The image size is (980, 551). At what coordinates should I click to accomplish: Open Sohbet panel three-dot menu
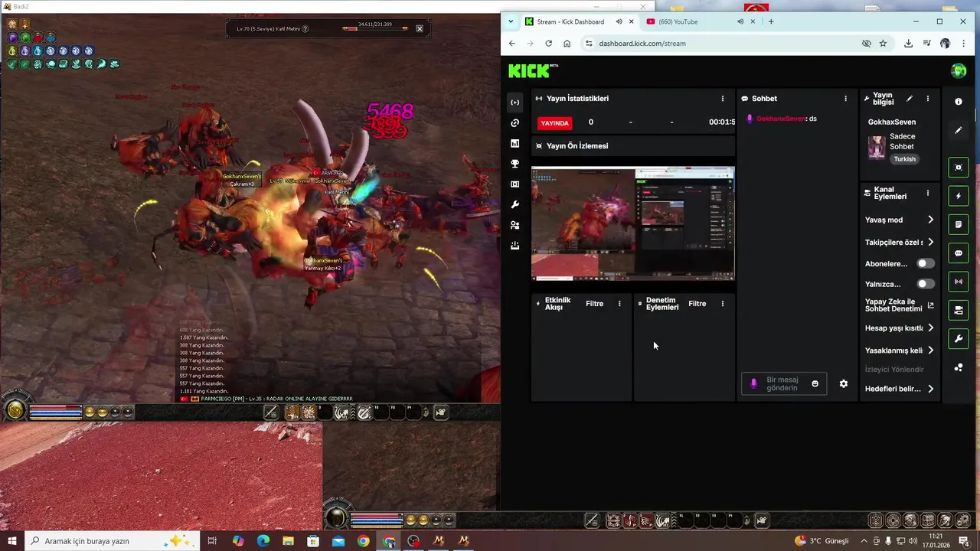tap(845, 99)
